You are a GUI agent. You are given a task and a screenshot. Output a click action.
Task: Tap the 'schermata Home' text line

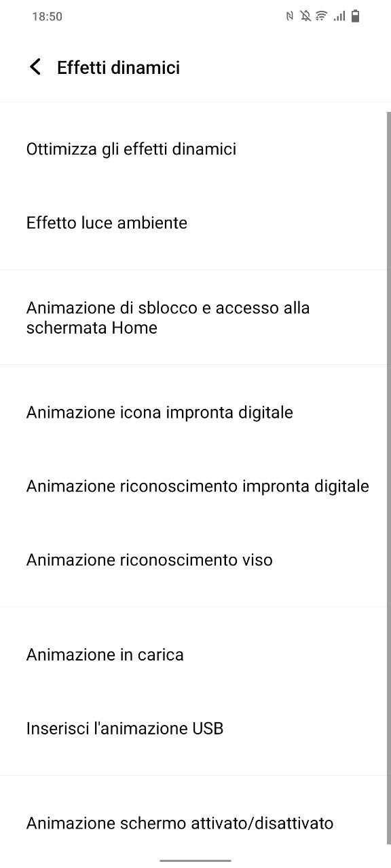click(92, 328)
